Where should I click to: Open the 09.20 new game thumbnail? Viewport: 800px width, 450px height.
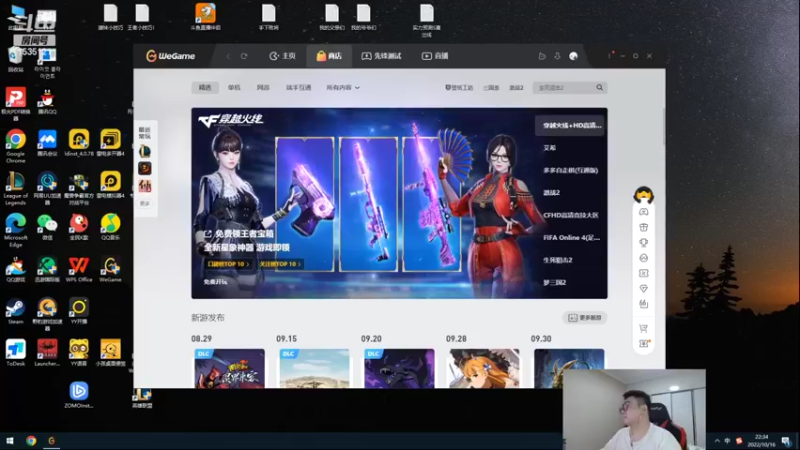[x=399, y=368]
